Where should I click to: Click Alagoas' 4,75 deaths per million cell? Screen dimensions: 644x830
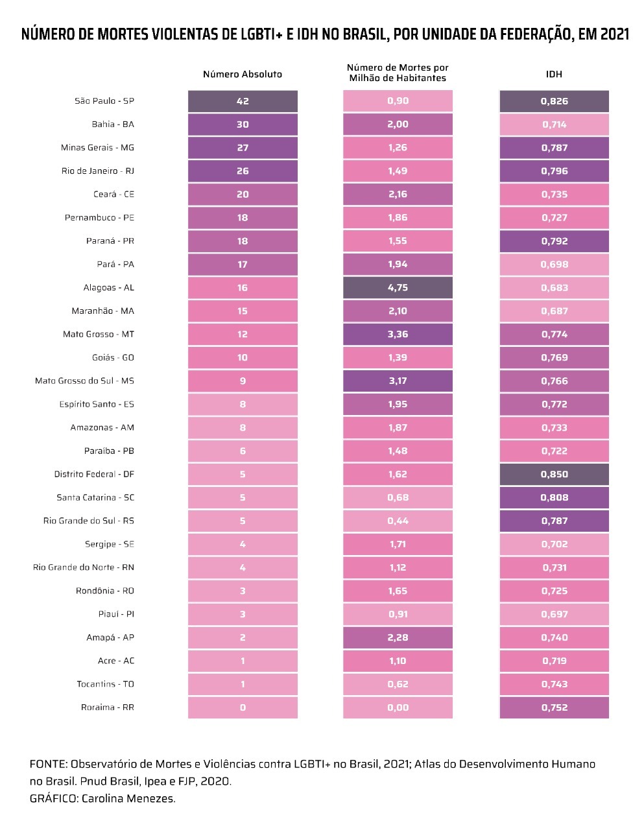(x=398, y=288)
